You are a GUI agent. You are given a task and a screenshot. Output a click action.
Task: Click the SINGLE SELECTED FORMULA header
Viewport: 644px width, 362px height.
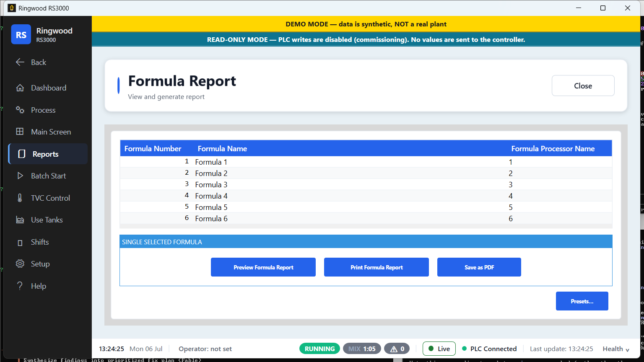pos(366,242)
